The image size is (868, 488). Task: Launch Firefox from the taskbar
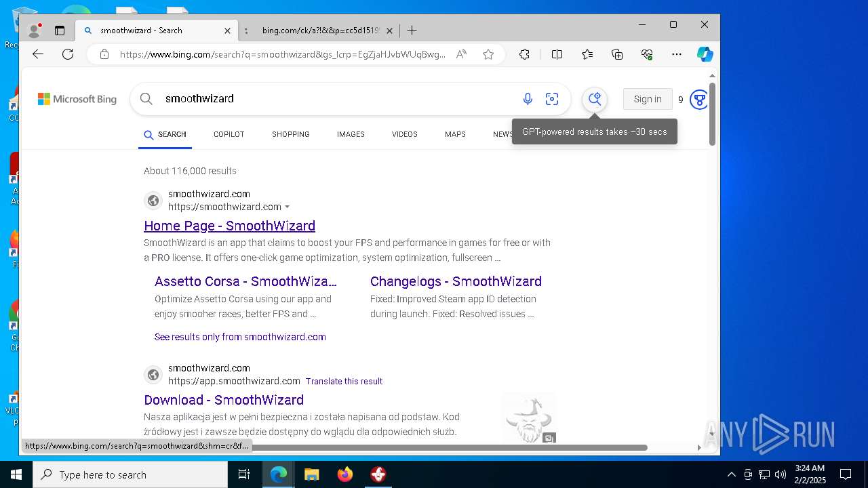(345, 474)
